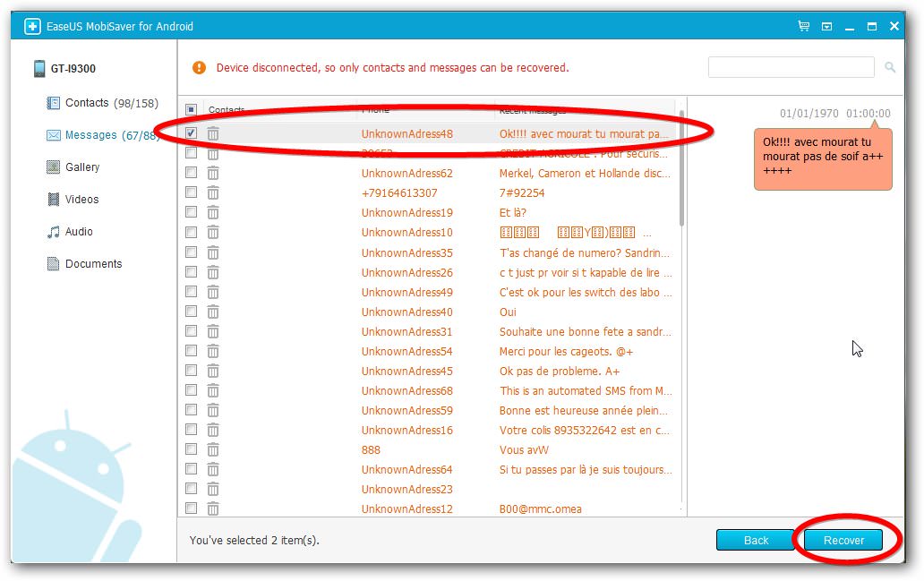Check the UnknownAdress19 message checkbox
This screenshot has width=924, height=581.
191,212
